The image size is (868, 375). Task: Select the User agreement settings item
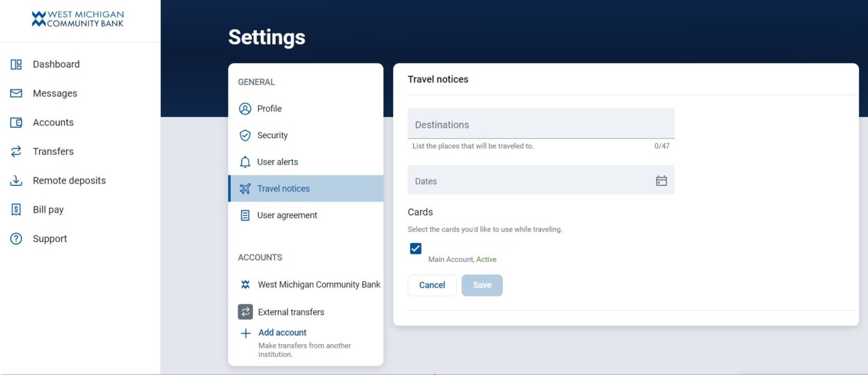tap(288, 215)
